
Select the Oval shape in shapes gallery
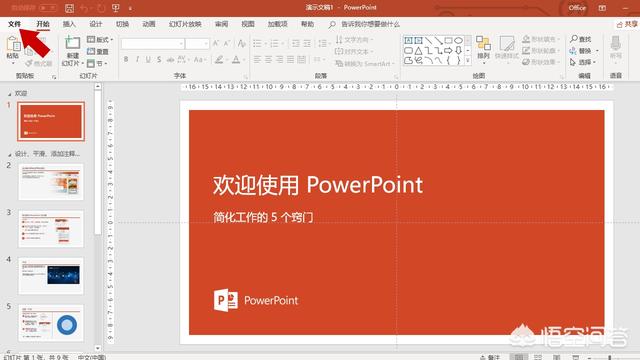click(x=458, y=40)
